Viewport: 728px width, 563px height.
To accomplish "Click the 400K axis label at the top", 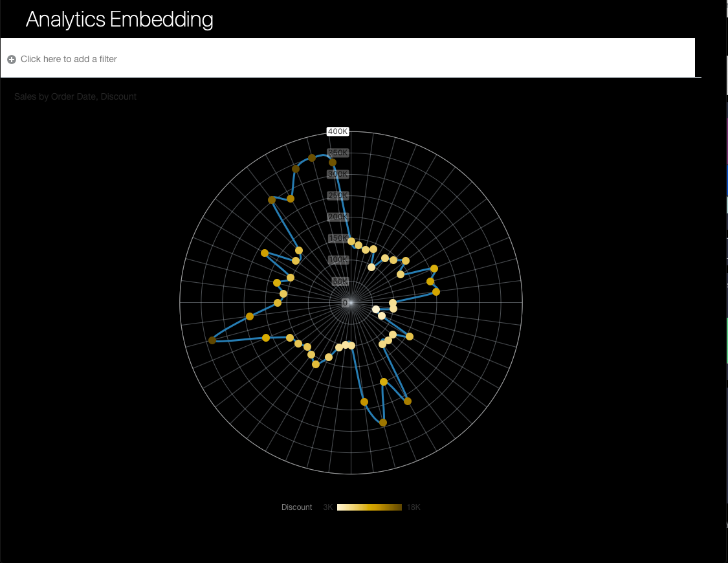I will click(x=338, y=131).
